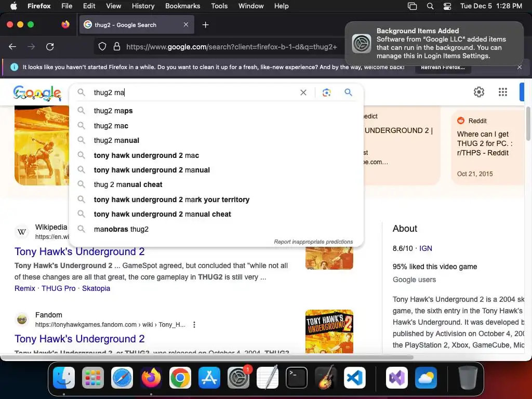Image resolution: width=532 pixels, height=399 pixels.
Task: Open the Tools menu
Action: point(219,6)
